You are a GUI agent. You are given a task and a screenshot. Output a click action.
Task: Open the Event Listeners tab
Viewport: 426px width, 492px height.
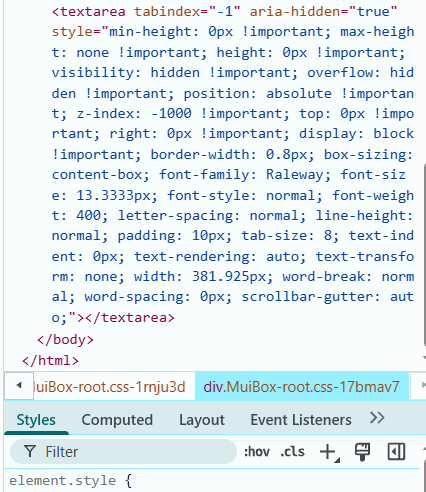click(301, 420)
